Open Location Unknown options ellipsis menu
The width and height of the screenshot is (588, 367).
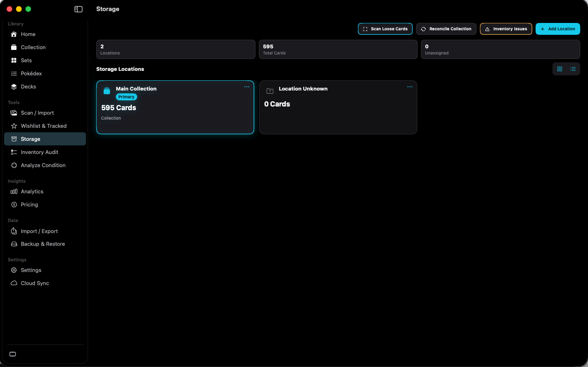pyautogui.click(x=410, y=87)
